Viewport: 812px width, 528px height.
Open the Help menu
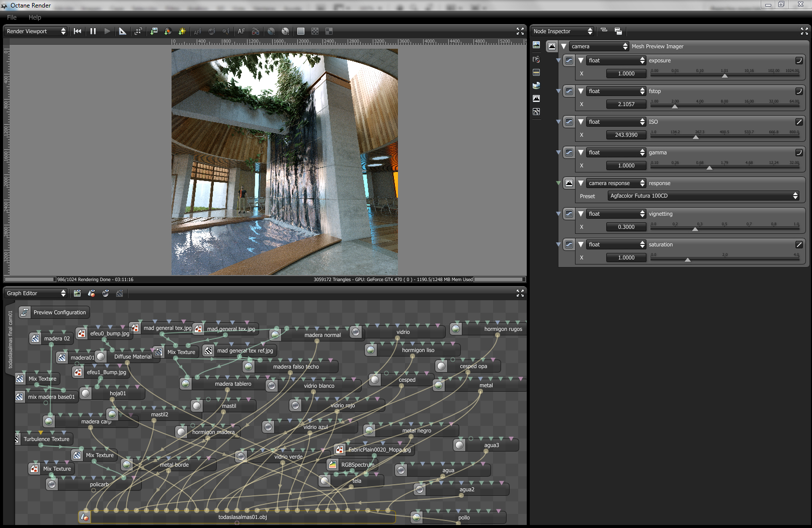tap(35, 17)
